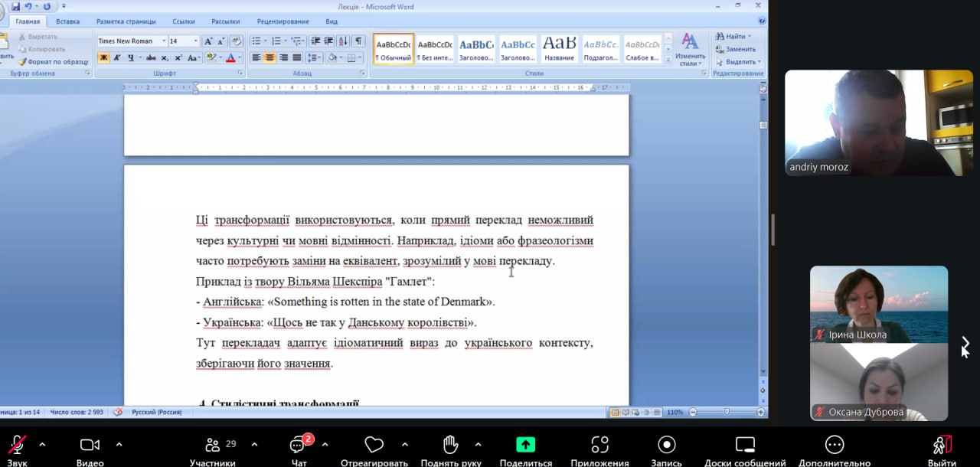The height and width of the screenshot is (467, 980).
Task: Click the Save icon in quick access toolbar
Action: click(x=15, y=7)
